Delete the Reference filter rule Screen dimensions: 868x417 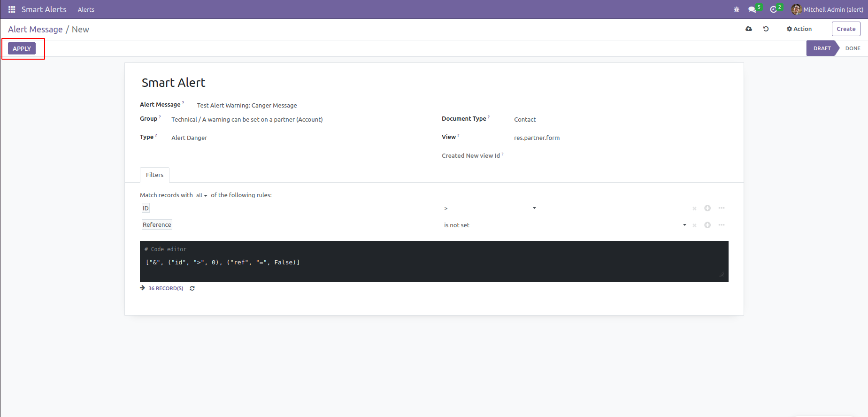[694, 225]
